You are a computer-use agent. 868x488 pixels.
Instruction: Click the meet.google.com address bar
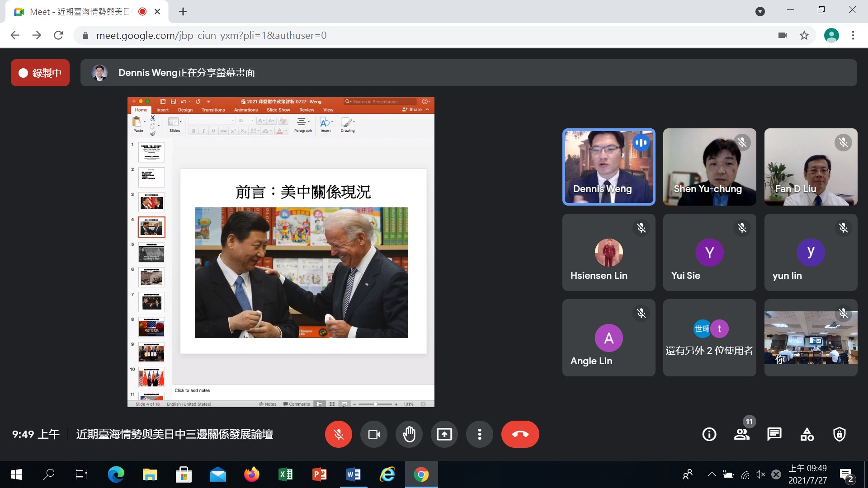tap(211, 35)
